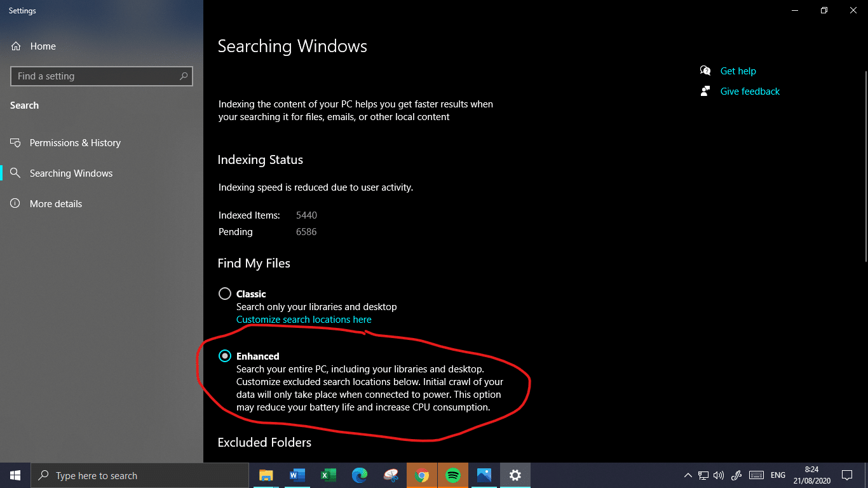Click the Pending value 6586
Viewport: 868px width, 488px height.
tap(306, 232)
